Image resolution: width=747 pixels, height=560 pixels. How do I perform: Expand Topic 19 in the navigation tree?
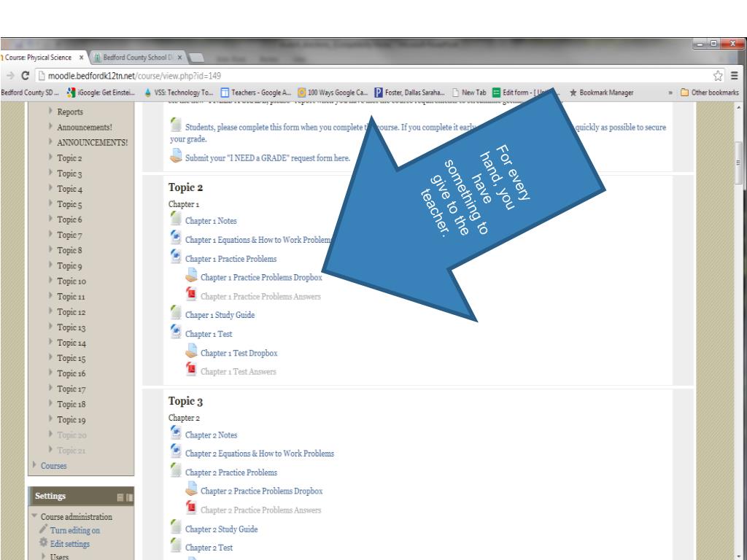[x=50, y=419]
